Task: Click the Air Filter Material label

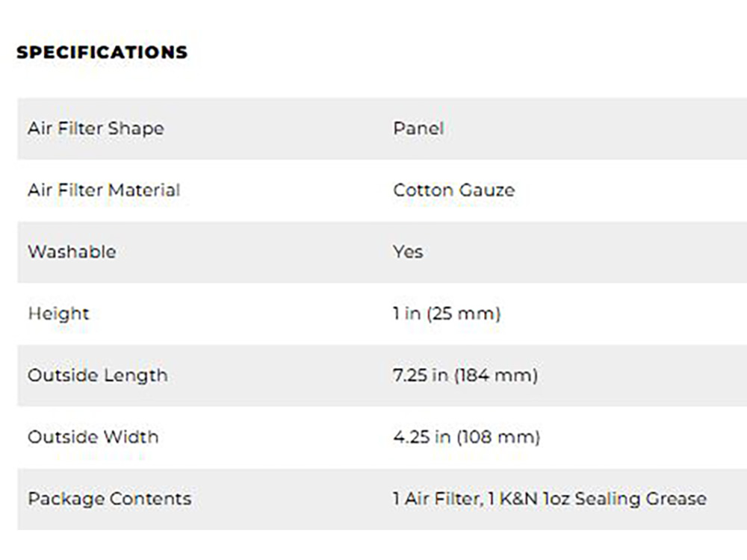Action: tap(104, 190)
